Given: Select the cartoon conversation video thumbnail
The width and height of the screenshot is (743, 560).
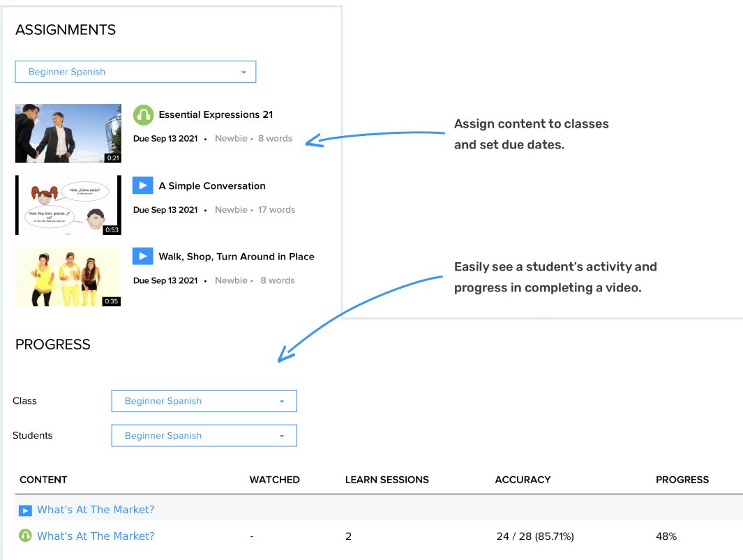Looking at the screenshot, I should (x=68, y=205).
